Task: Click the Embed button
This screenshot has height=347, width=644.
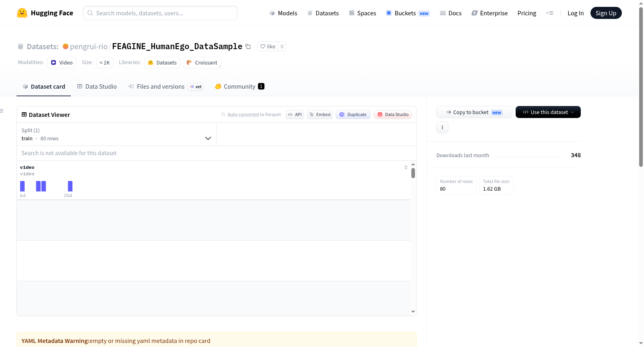Action: coord(320,114)
